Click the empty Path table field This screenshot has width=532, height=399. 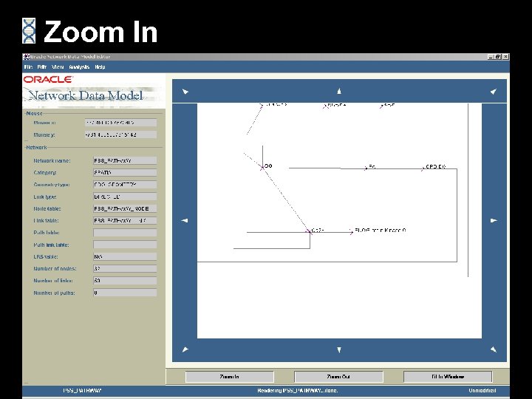[x=125, y=233]
